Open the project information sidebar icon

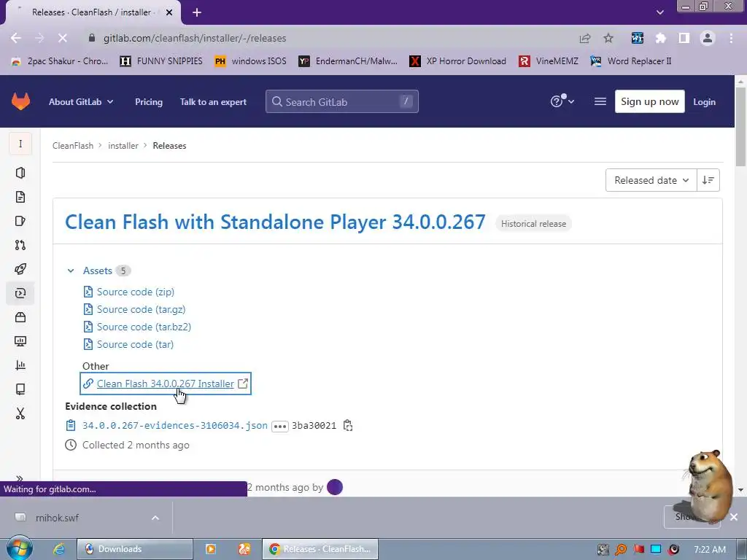(x=20, y=173)
